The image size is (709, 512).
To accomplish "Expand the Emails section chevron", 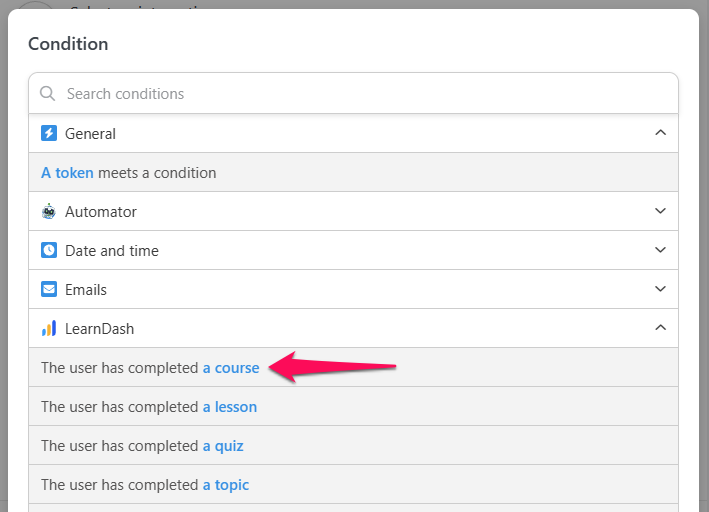I will point(661,289).
